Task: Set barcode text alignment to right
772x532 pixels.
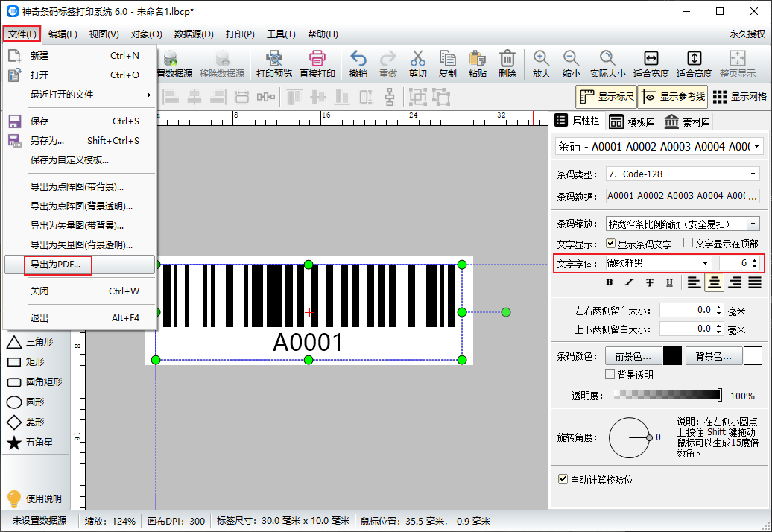Action: (x=735, y=282)
